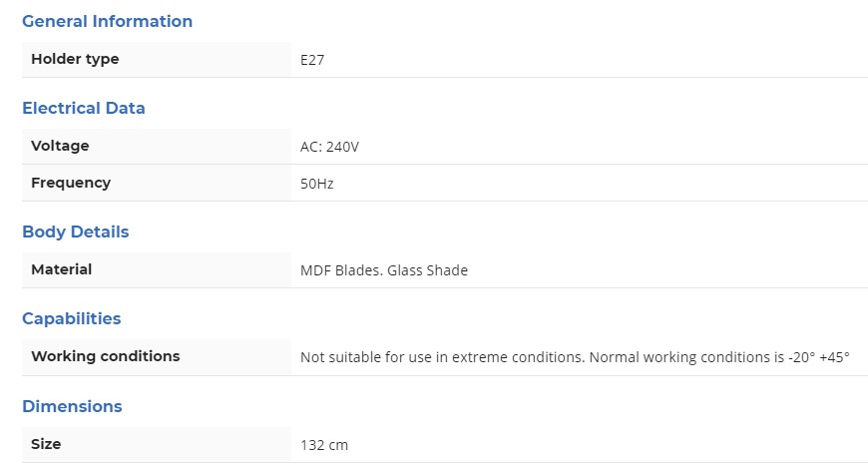Select the Size row label
This screenshot has width=868, height=468.
point(46,444)
